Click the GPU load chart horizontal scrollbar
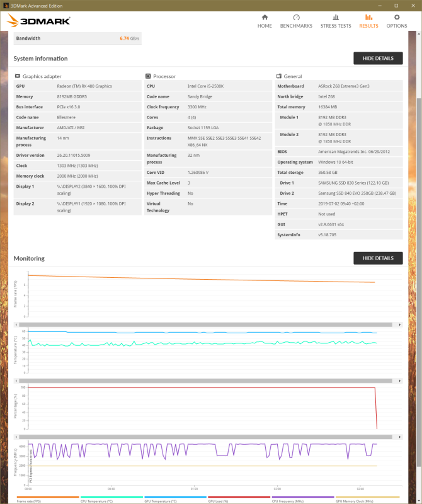Image resolution: width=422 pixels, height=504 pixels. pos(206,437)
